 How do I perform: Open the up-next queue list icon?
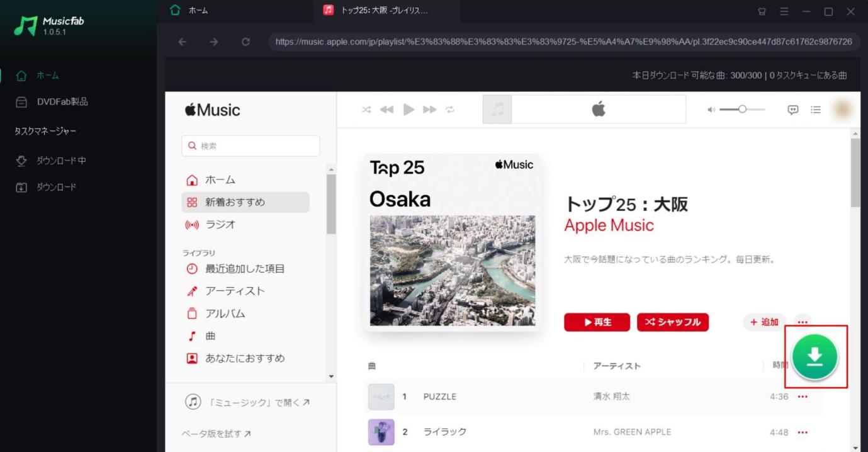click(816, 110)
